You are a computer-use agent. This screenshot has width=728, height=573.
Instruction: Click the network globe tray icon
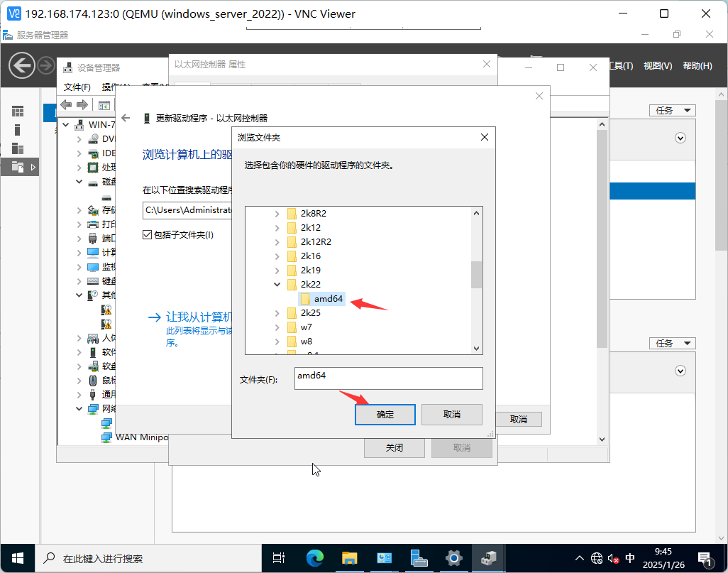597,558
